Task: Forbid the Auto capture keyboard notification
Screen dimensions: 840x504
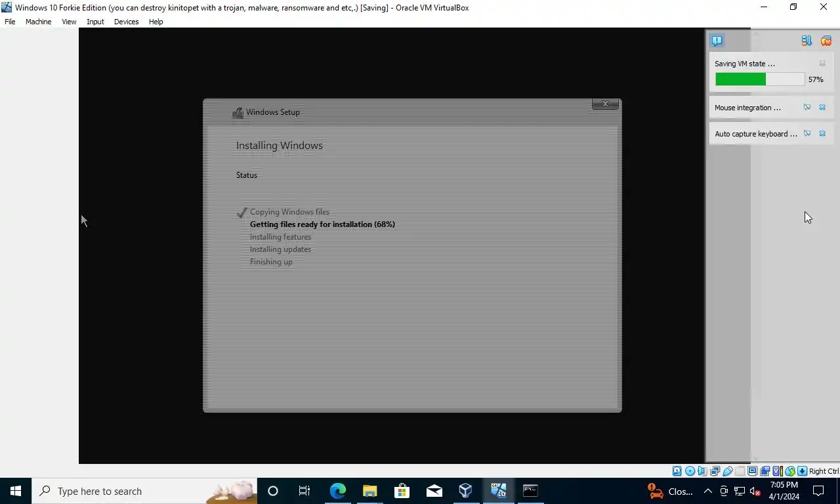Action: tap(807, 133)
